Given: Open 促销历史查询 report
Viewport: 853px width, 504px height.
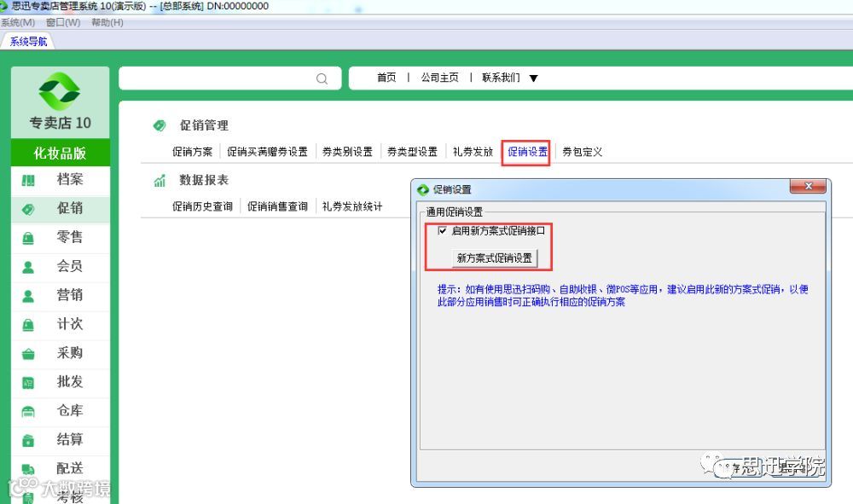Looking at the screenshot, I should click(202, 206).
